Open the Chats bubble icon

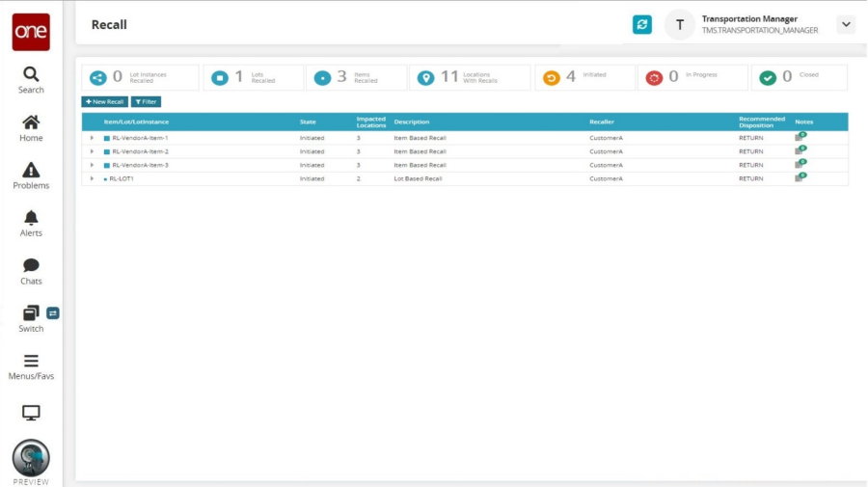[31, 266]
